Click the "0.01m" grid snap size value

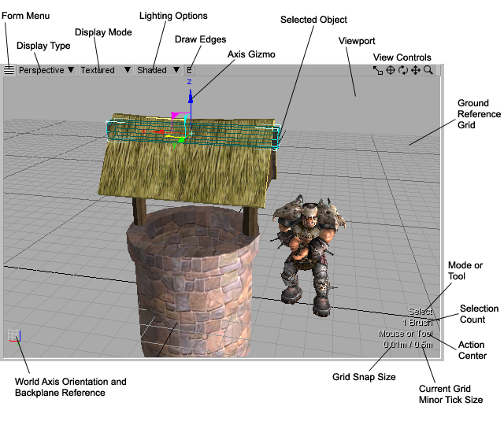[x=395, y=345]
